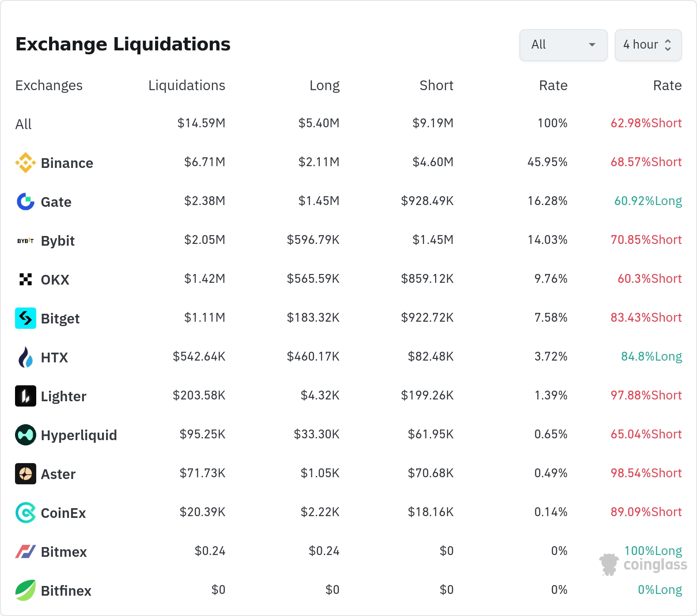Image resolution: width=697 pixels, height=616 pixels.
Task: Click the Bitget logo icon
Action: (26, 318)
